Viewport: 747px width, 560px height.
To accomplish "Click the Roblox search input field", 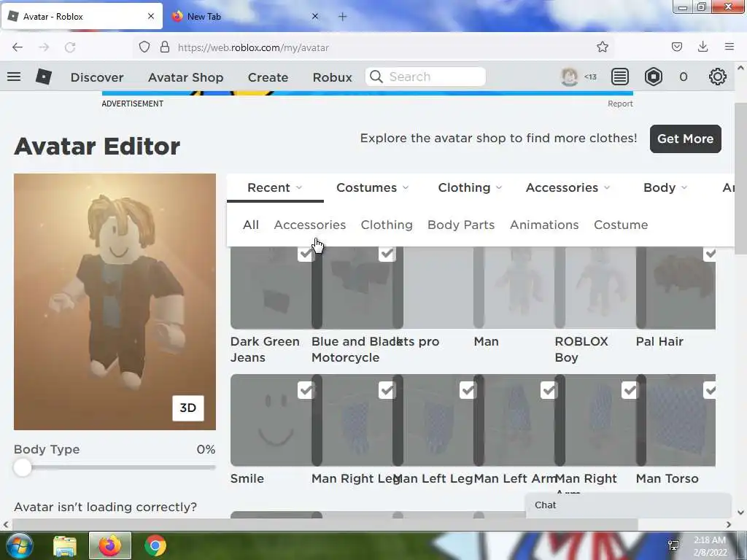I will click(425, 77).
